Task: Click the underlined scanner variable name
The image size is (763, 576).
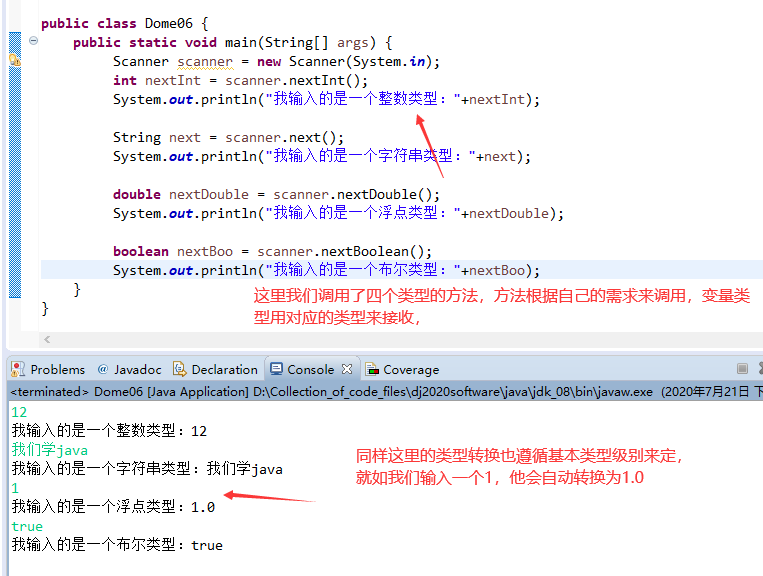Action: [x=205, y=62]
